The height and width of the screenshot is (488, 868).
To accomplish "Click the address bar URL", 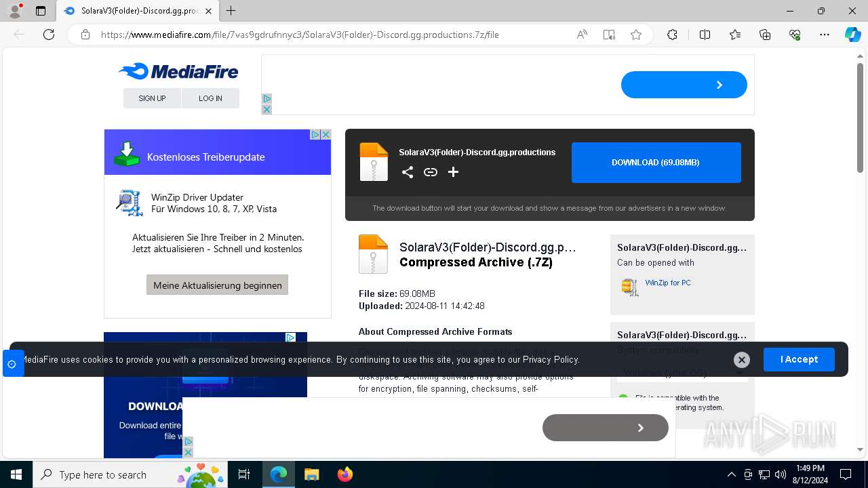I will 300,35.
